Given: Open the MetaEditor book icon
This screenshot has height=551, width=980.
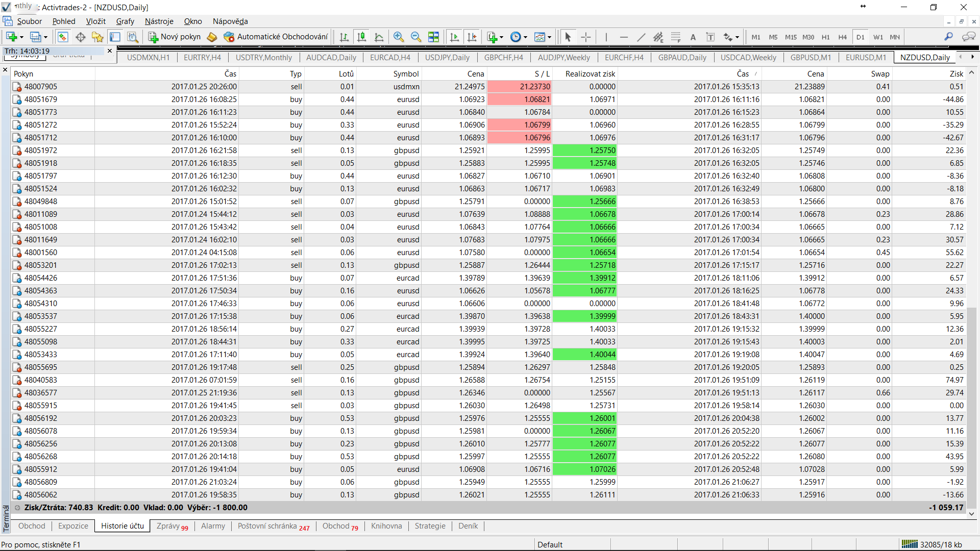Looking at the screenshot, I should click(x=212, y=37).
